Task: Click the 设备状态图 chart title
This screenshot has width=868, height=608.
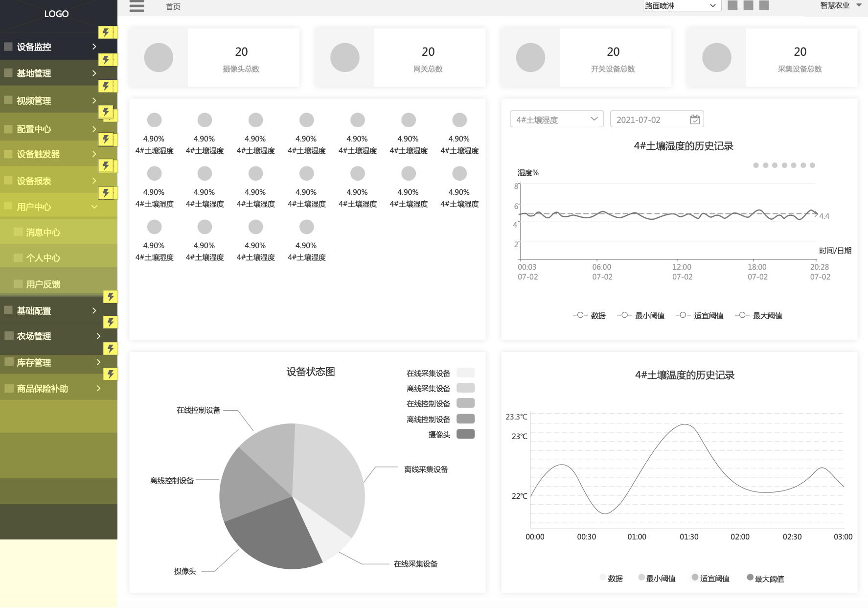Action: coord(311,372)
